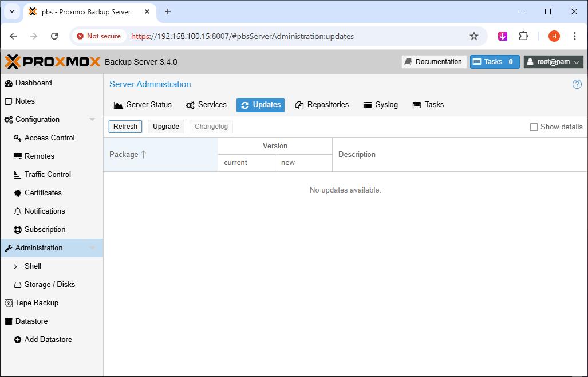
Task: Open Documentation button in header
Action: [x=434, y=62]
